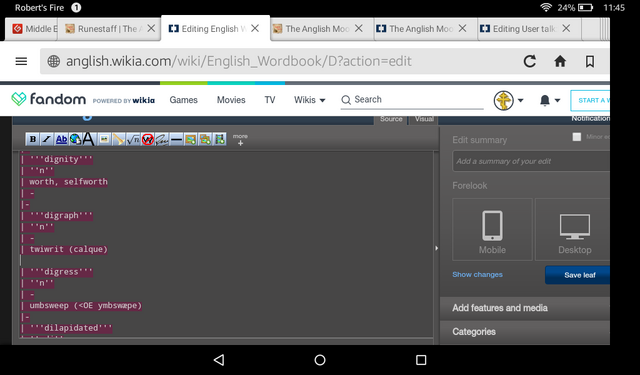Switch to Source editing tab
Viewport: 640px width, 375px height.
click(391, 119)
